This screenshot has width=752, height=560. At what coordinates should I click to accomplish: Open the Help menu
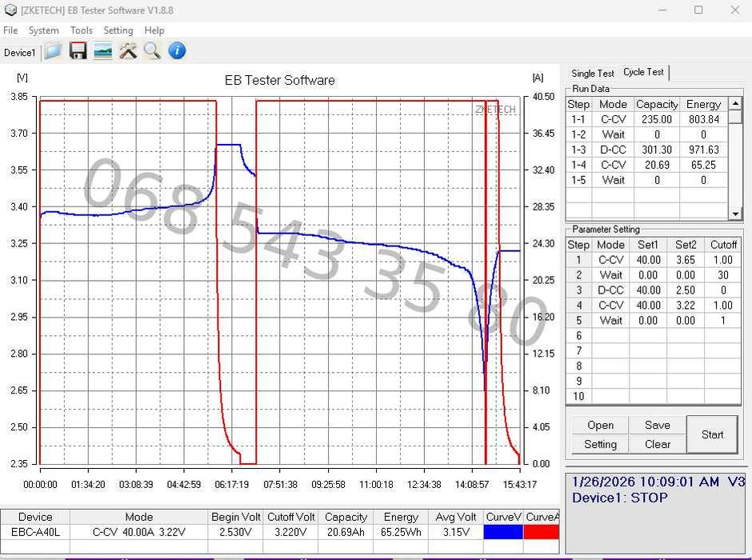point(154,30)
